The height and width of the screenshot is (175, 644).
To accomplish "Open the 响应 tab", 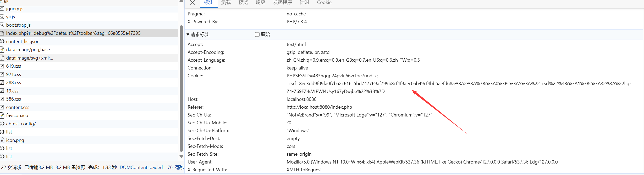I will coord(260,3).
